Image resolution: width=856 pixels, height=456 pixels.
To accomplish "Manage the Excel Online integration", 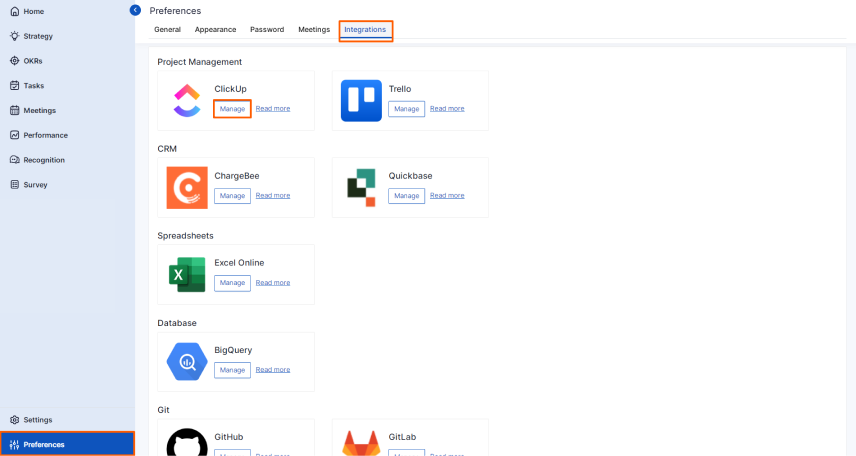I will click(x=232, y=283).
